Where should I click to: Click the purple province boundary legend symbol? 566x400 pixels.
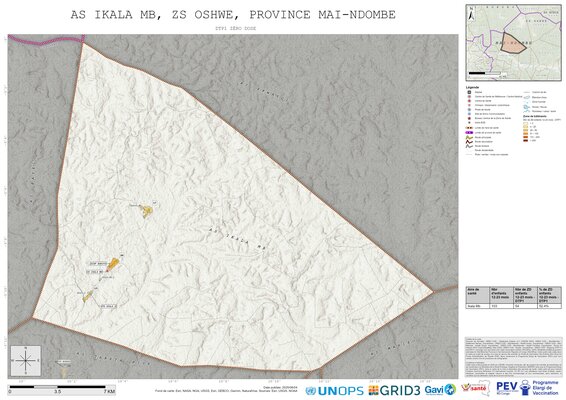[469, 132]
